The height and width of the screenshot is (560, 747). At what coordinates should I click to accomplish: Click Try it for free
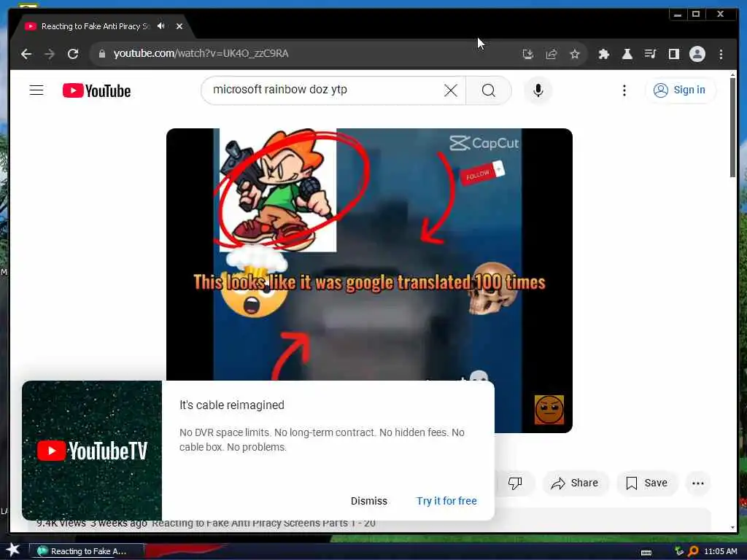[446, 501]
